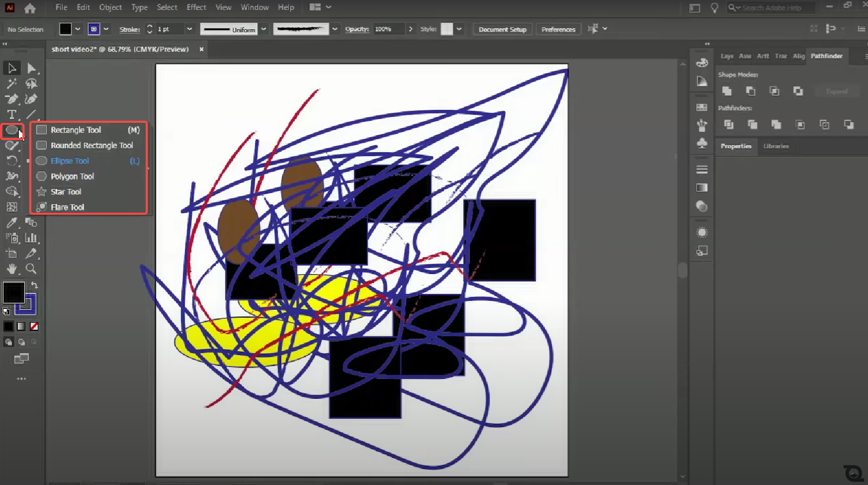Switch to the Libraries tab
The width and height of the screenshot is (868, 485).
pos(776,146)
